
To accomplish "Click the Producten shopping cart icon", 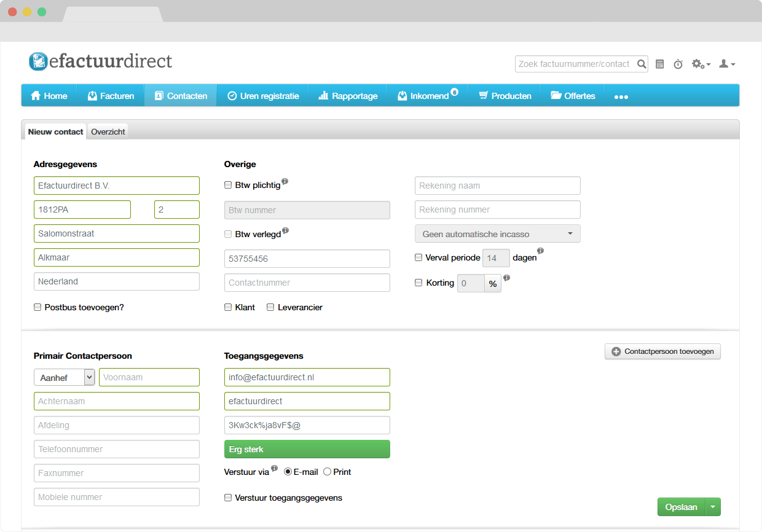I will [483, 96].
